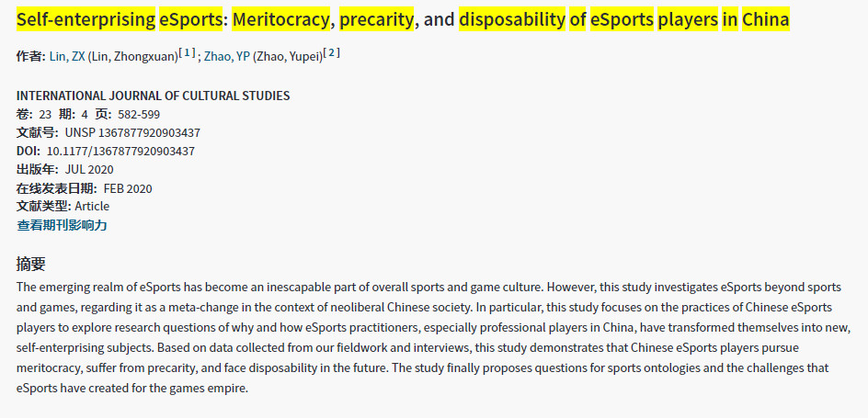Click highlighted word "Meritocracy" in title
Screen dimensions: 868x418
pyautogui.click(x=280, y=19)
